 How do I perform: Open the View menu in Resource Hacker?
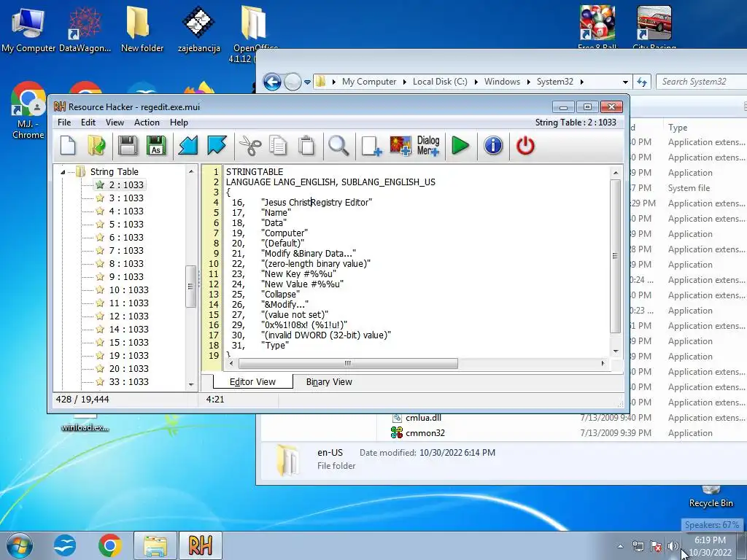point(115,122)
